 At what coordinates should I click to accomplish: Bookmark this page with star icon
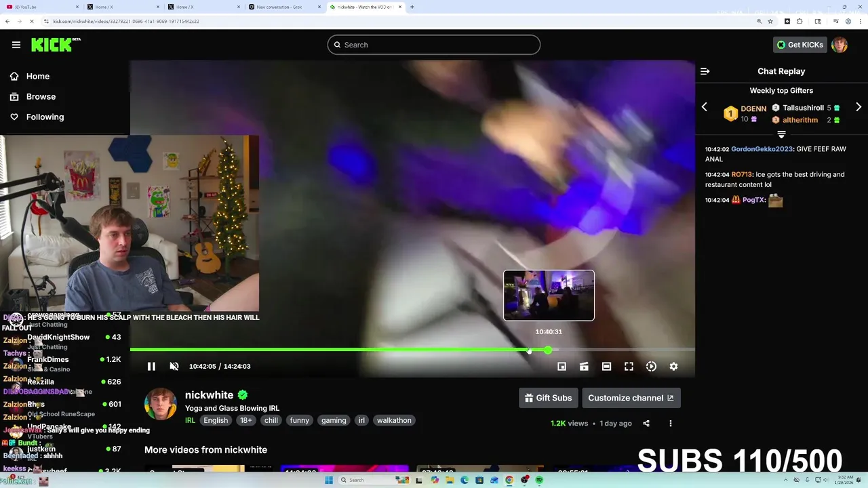click(770, 21)
